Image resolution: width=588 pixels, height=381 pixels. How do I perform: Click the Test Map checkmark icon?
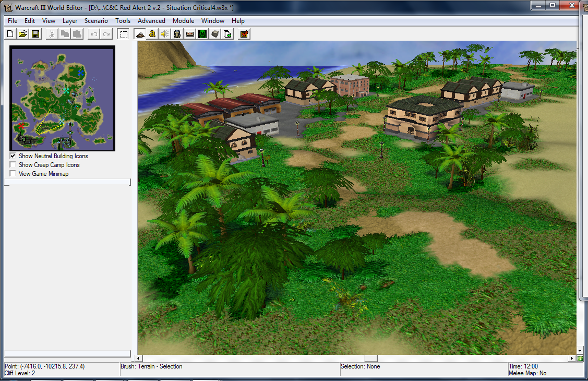[244, 34]
